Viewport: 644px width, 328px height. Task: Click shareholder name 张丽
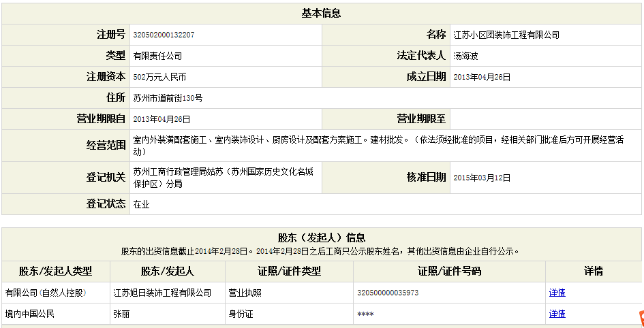[121, 314]
